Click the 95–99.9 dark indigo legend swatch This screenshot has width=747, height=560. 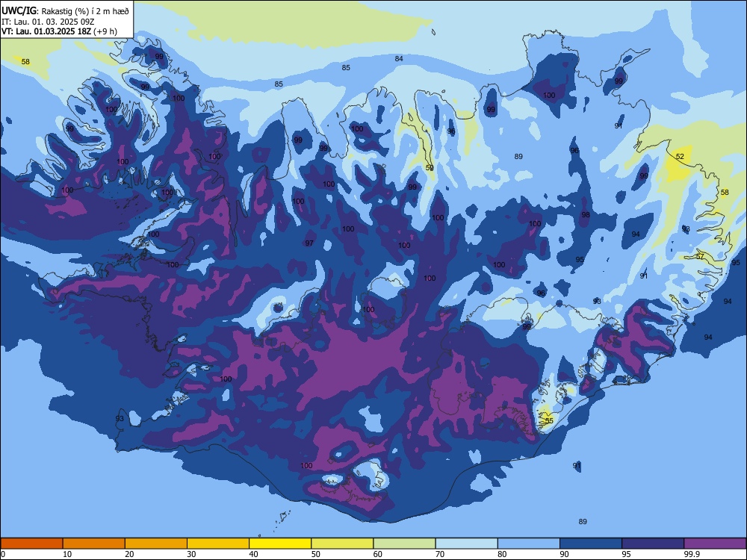click(653, 544)
